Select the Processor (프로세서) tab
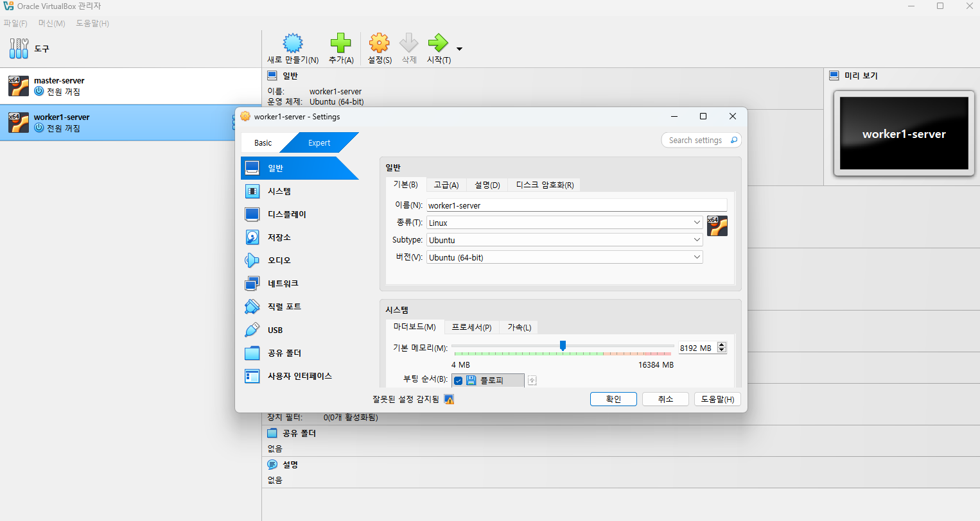The height and width of the screenshot is (521, 980). (x=471, y=327)
